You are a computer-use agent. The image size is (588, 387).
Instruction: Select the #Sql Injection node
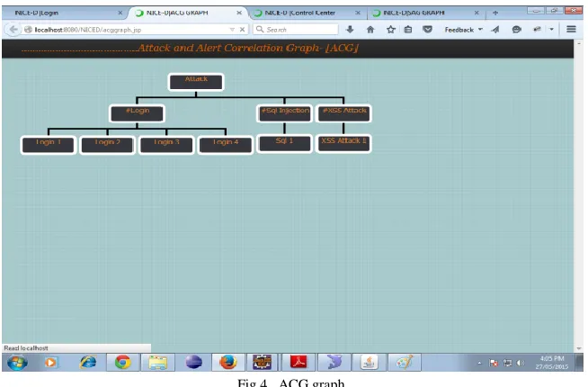(285, 113)
